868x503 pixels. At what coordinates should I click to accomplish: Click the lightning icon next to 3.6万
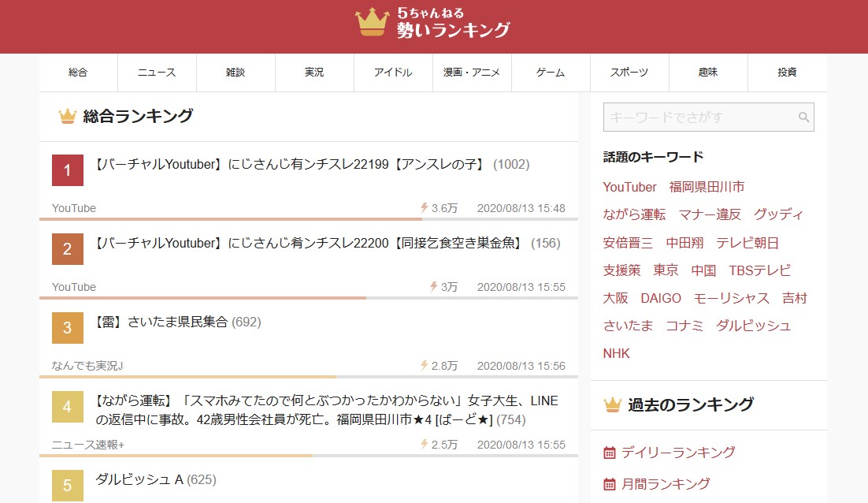click(x=424, y=207)
